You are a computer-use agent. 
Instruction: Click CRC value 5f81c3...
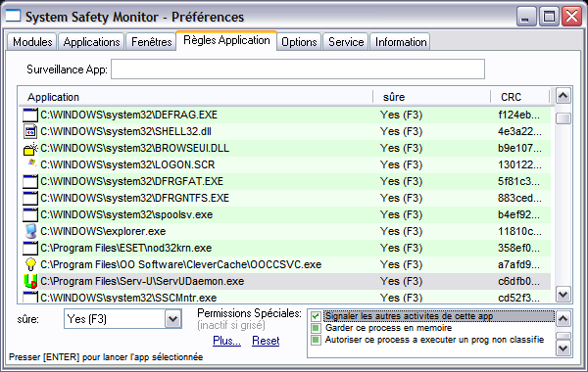[519, 181]
